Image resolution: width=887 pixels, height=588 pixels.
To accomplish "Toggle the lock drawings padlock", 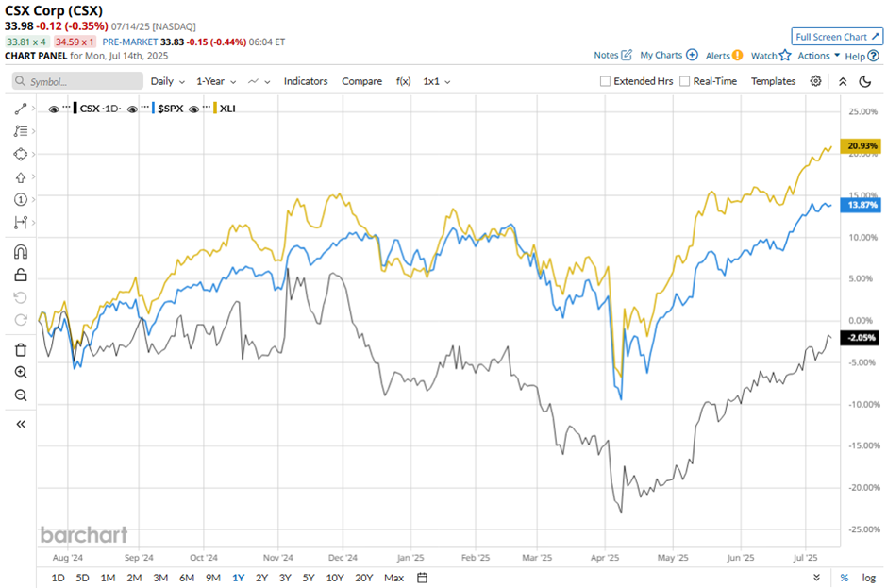I will point(21,275).
